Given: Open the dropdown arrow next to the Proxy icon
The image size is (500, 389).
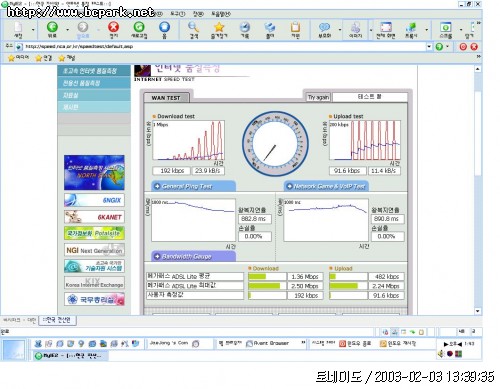Looking at the screenshot, I should click(427, 30).
